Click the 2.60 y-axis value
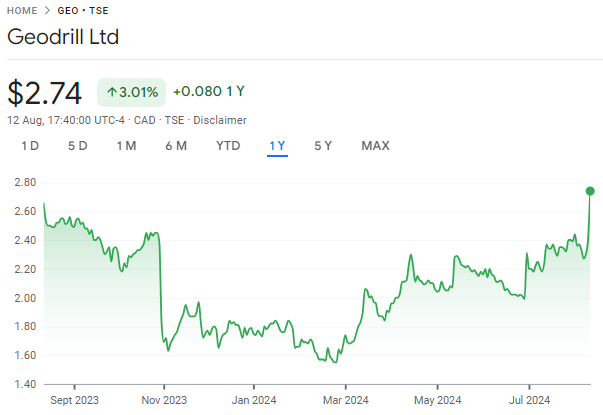603x415 pixels. (25, 211)
